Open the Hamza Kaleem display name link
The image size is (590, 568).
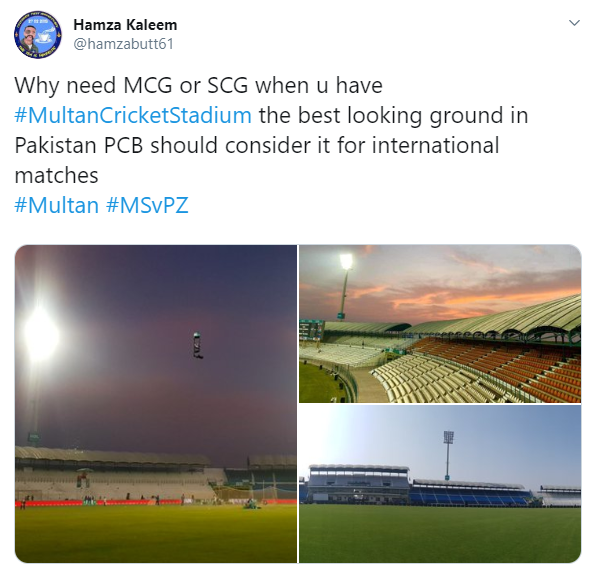point(125,25)
